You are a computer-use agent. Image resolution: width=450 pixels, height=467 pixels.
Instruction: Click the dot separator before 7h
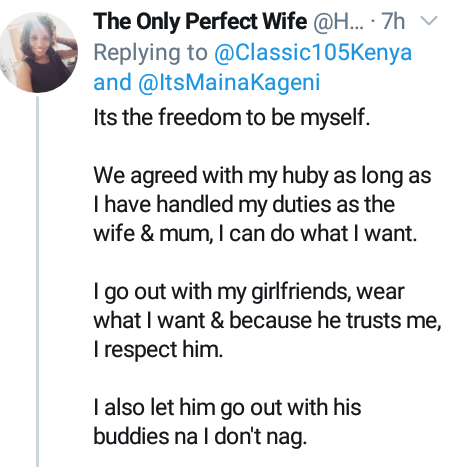tap(373, 22)
